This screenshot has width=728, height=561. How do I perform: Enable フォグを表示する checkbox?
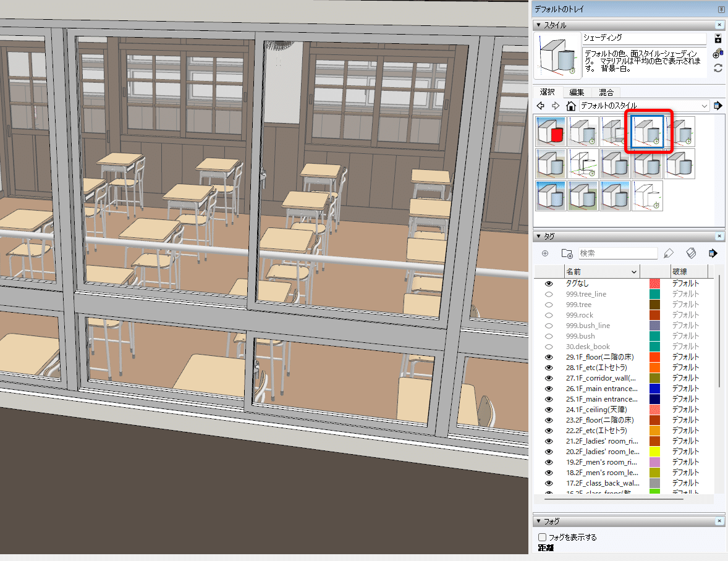pyautogui.click(x=542, y=538)
